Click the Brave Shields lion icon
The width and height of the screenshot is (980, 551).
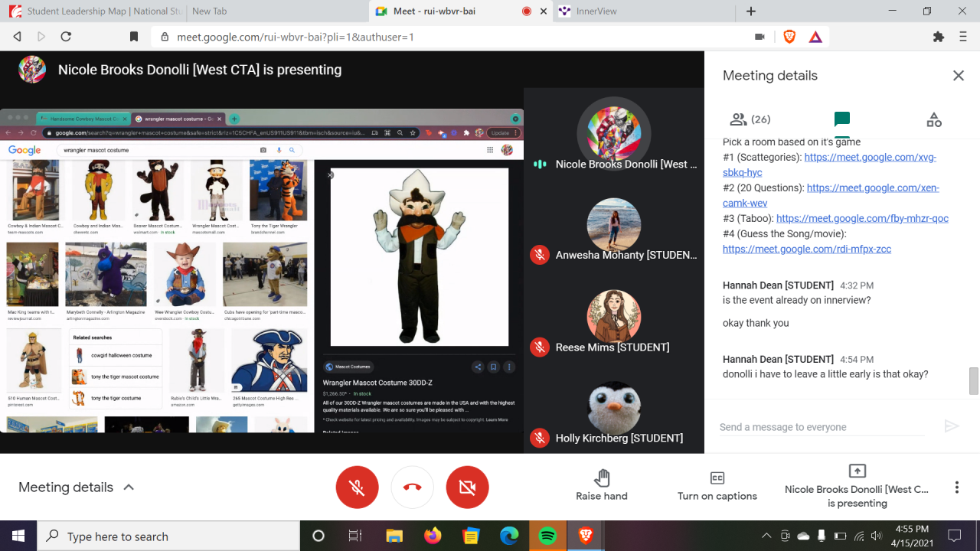[789, 36]
